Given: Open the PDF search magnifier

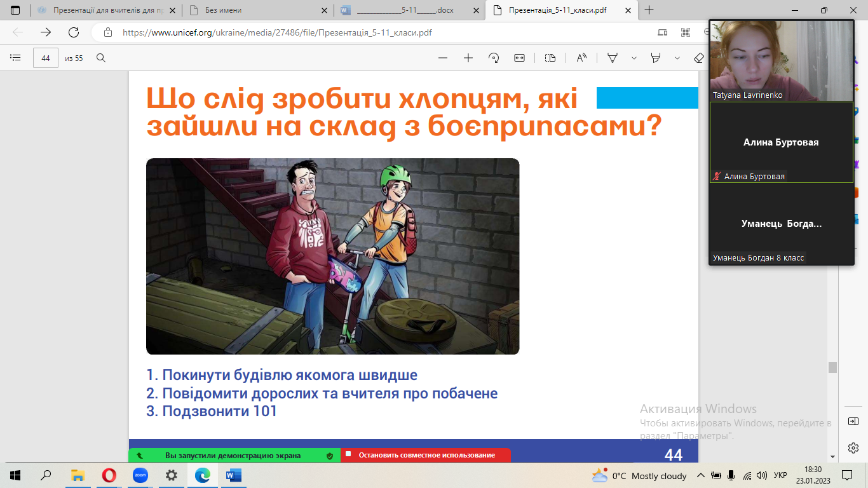Looking at the screenshot, I should (x=101, y=58).
